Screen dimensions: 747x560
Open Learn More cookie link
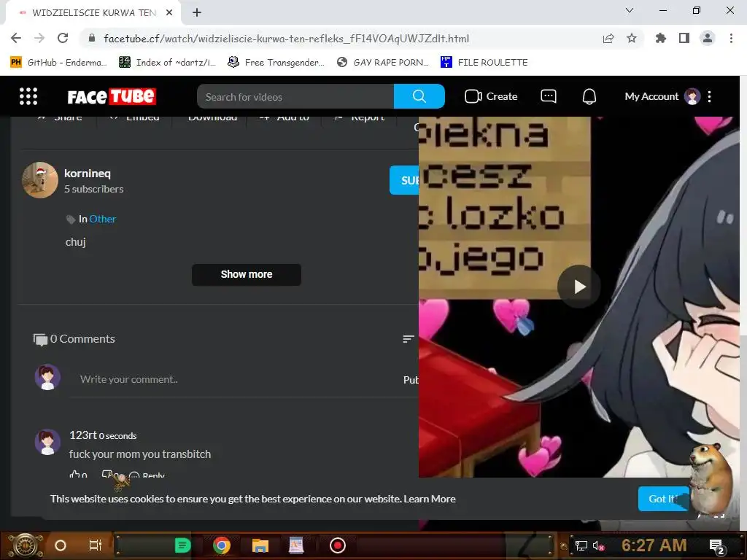(x=430, y=499)
